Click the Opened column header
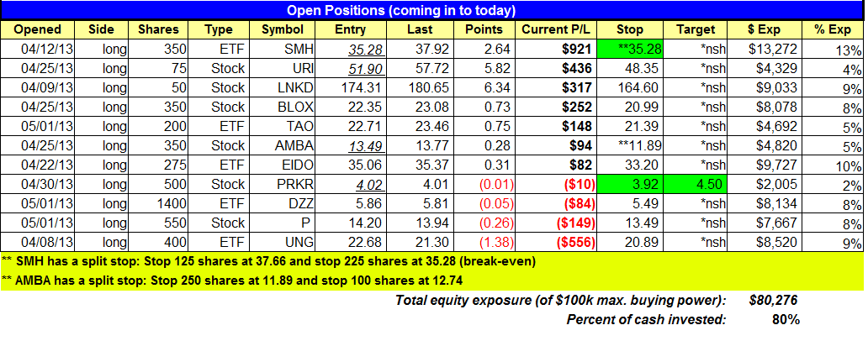The width and height of the screenshot is (868, 341). [x=37, y=29]
